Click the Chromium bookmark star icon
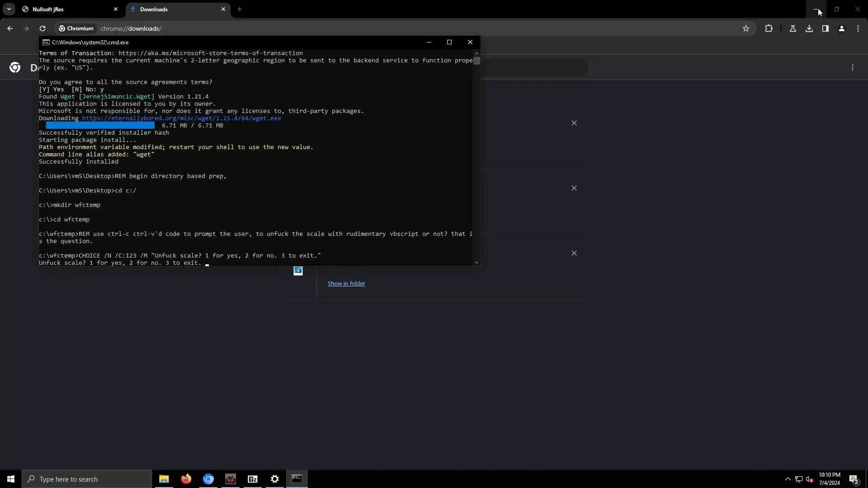Viewport: 868px width, 488px height. click(745, 28)
